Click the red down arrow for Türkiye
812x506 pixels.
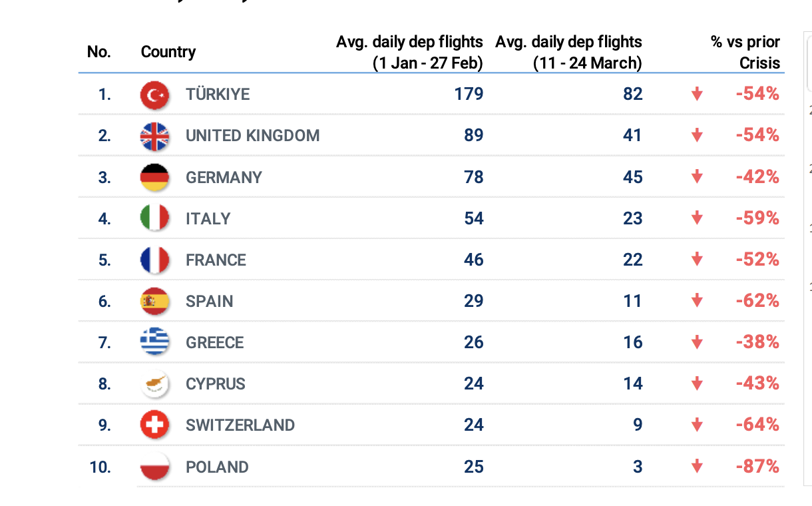point(697,95)
